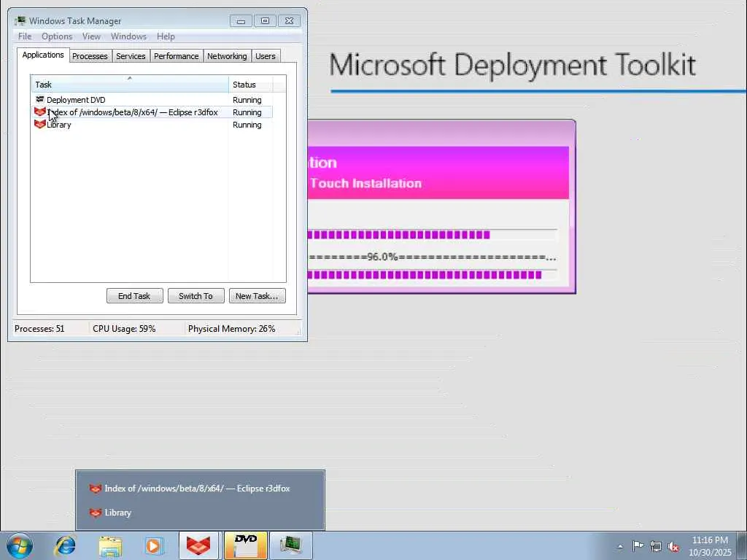Click Running status of Library row
Screen dimensions: 747x560
pos(247,125)
